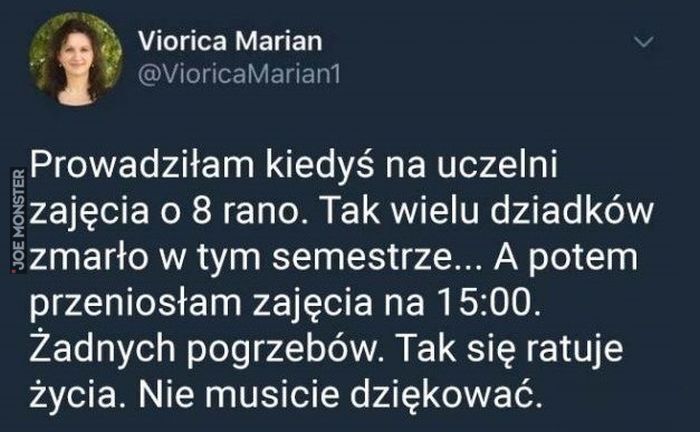Image resolution: width=700 pixels, height=432 pixels.
Task: Click the word 'semestrze...' in the tweet
Action: coord(378,258)
